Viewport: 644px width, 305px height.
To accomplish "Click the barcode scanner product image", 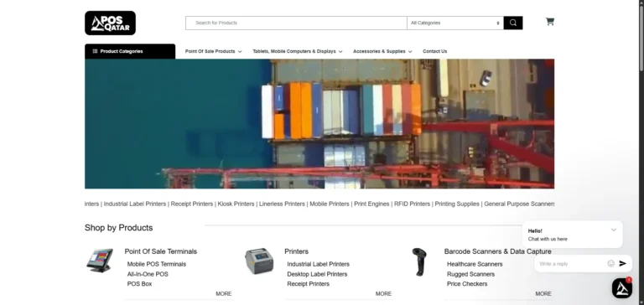I will [x=419, y=262].
